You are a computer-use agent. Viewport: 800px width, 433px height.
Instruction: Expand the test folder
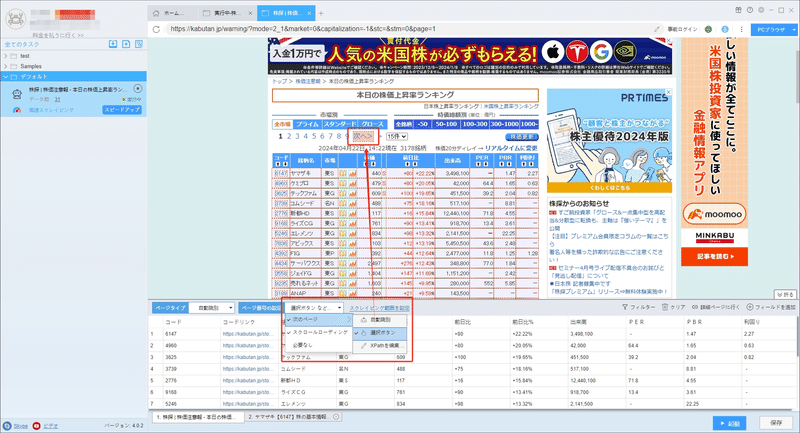click(x=6, y=56)
